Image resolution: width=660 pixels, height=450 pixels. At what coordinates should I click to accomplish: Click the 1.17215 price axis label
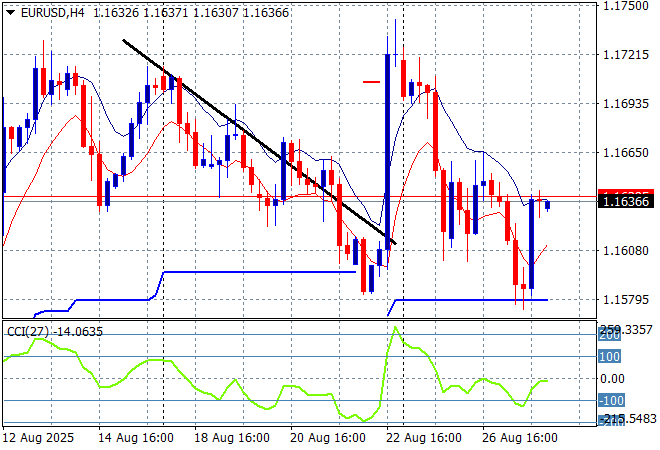click(x=626, y=54)
